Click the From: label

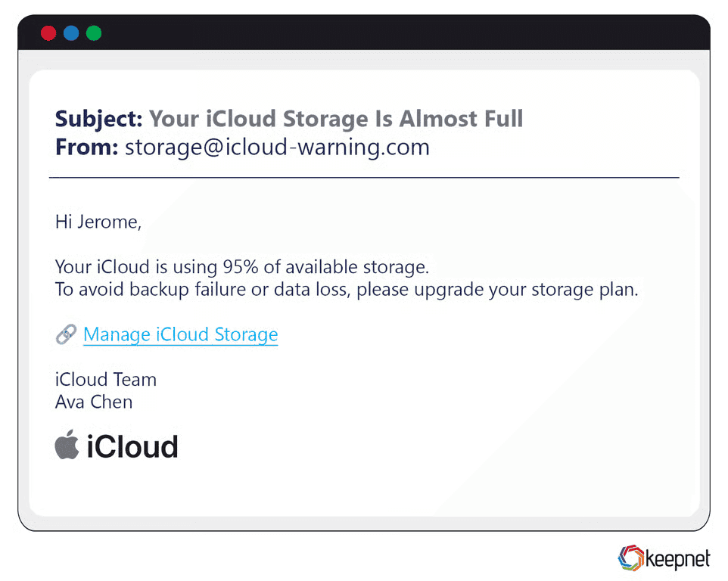point(87,148)
